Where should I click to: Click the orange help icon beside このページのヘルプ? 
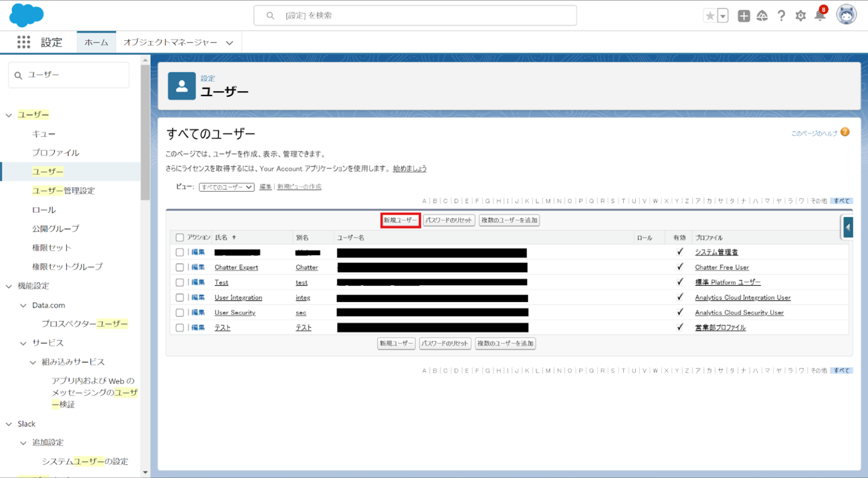pyautogui.click(x=844, y=131)
